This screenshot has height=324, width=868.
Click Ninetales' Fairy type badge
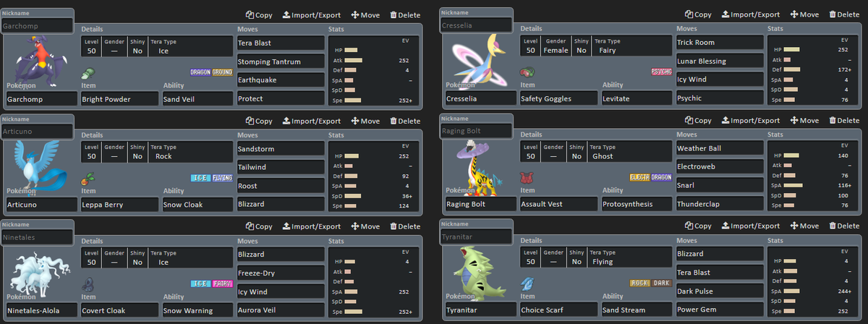click(x=222, y=283)
